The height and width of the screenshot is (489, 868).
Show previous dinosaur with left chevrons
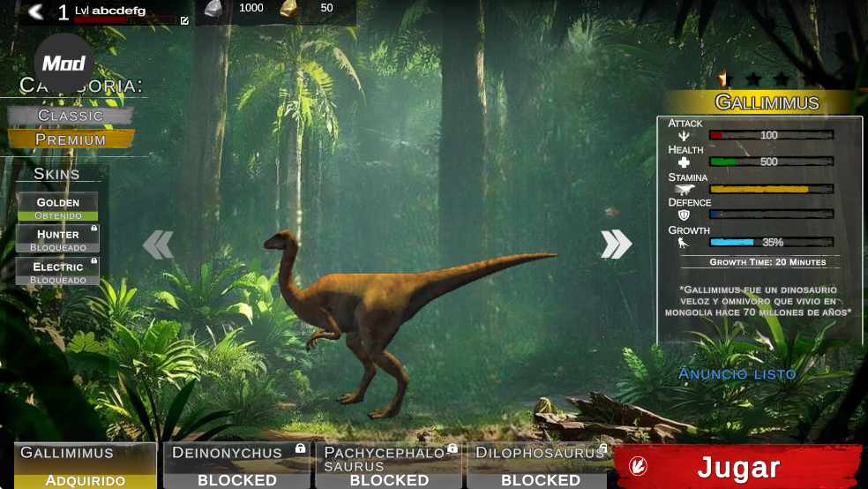point(158,244)
